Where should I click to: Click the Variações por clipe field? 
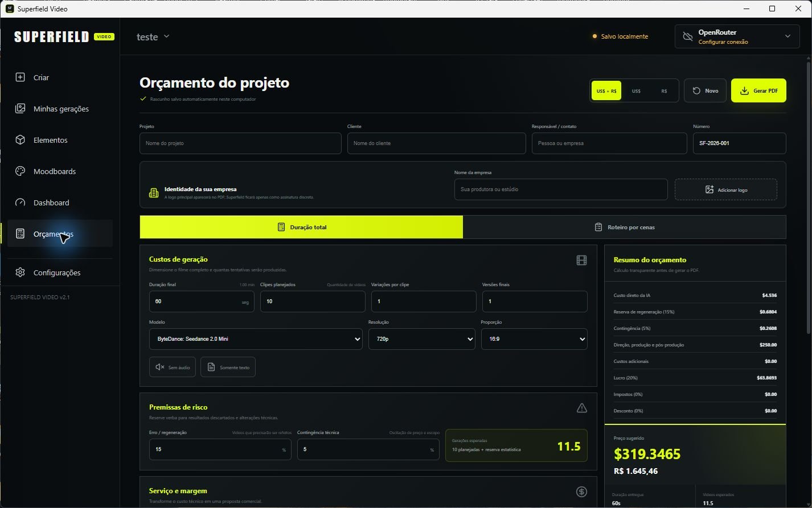coord(424,302)
